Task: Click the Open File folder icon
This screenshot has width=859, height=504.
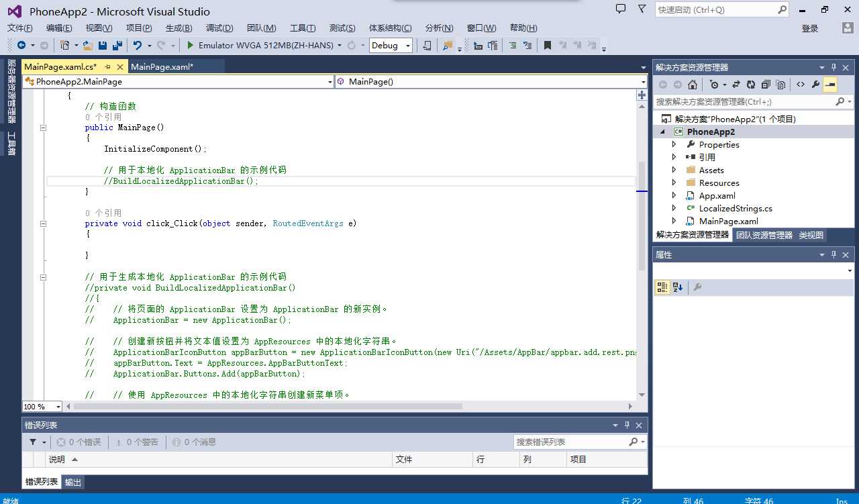Action: point(88,45)
